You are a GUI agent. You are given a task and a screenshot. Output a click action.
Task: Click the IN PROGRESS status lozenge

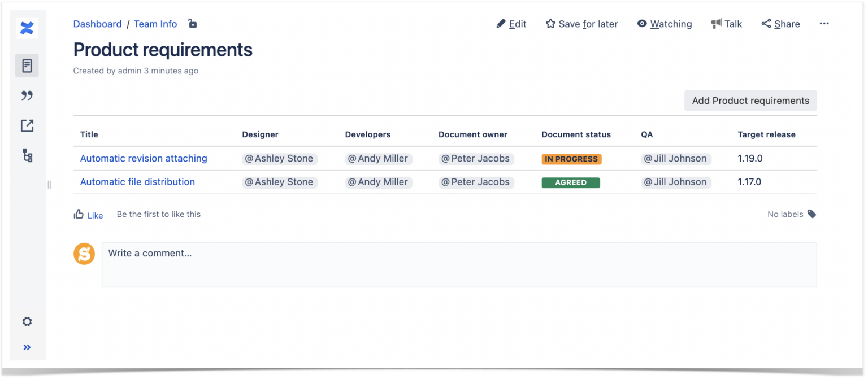pos(571,159)
